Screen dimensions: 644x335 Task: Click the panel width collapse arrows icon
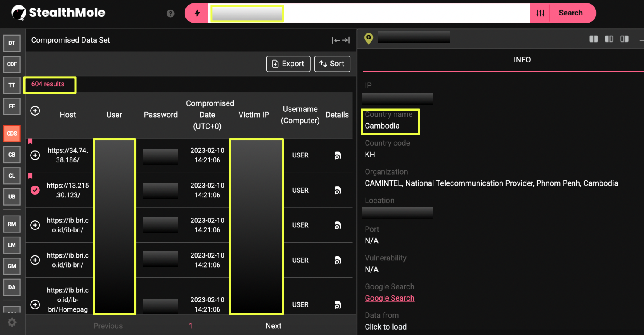click(x=340, y=40)
